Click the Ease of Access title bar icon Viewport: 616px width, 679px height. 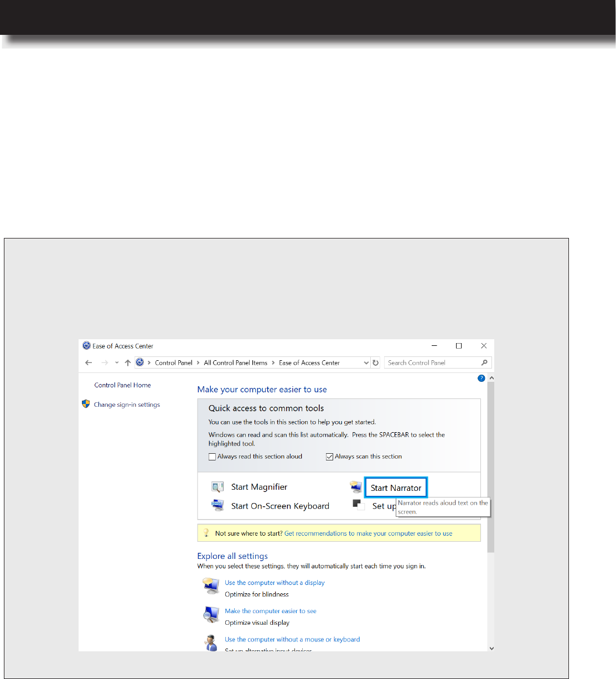click(86, 346)
